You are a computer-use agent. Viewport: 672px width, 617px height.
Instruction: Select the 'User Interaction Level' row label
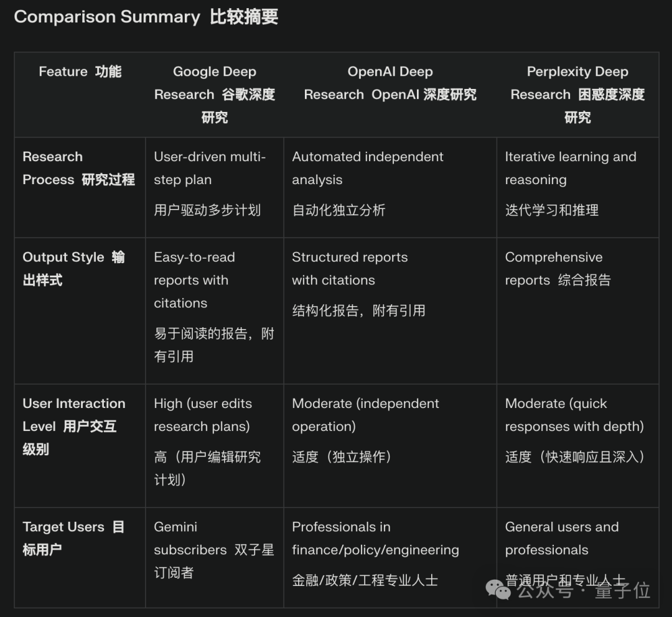click(x=73, y=426)
